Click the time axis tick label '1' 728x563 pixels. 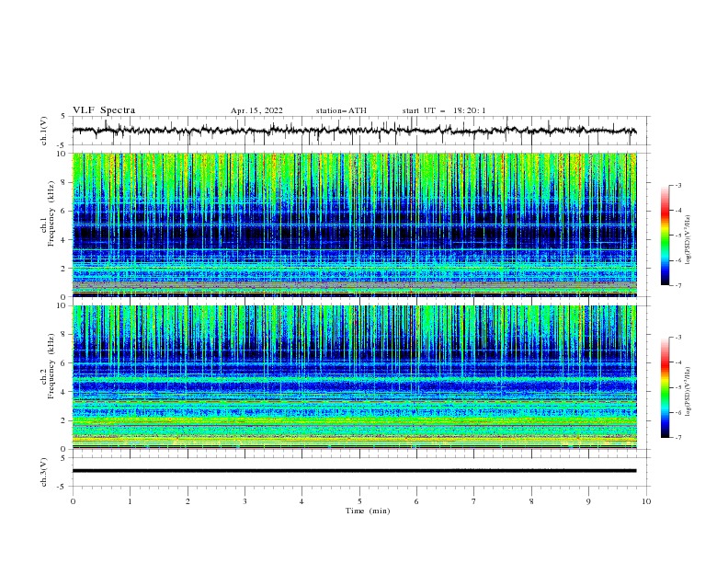[130, 501]
